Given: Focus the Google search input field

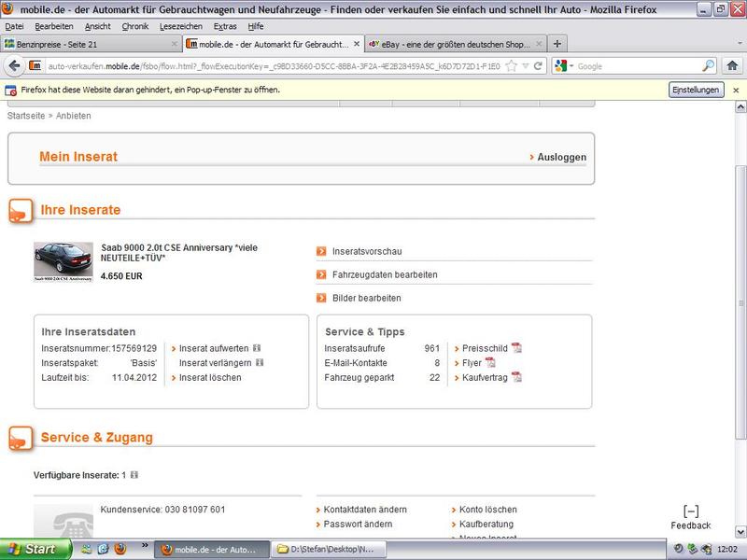Looking at the screenshot, I should 639,66.
